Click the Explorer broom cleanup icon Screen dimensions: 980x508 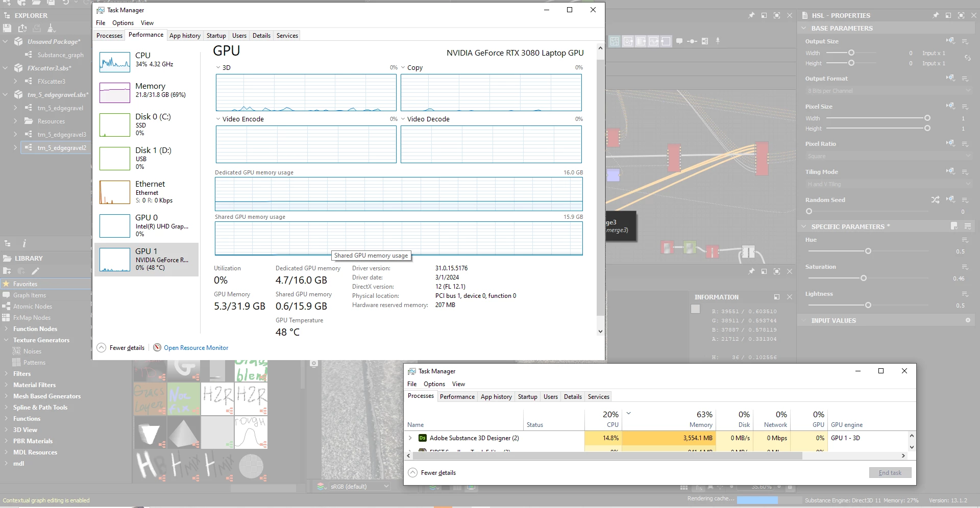[51, 29]
